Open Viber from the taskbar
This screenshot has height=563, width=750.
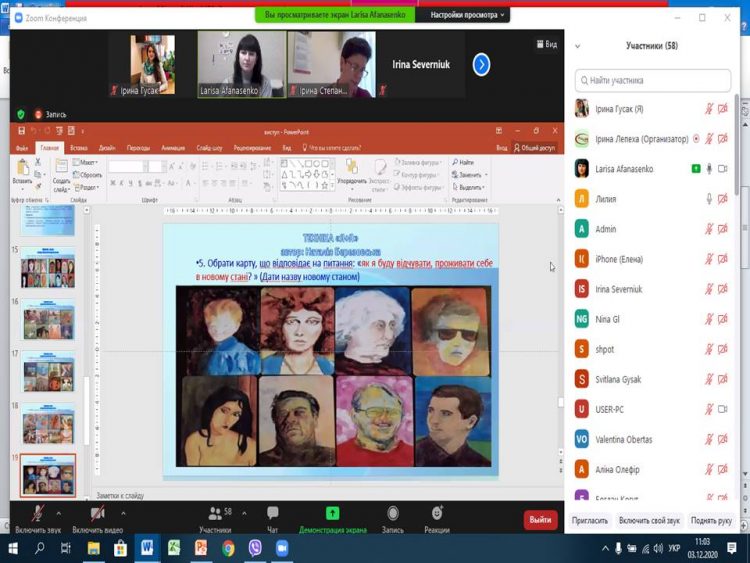coord(255,548)
